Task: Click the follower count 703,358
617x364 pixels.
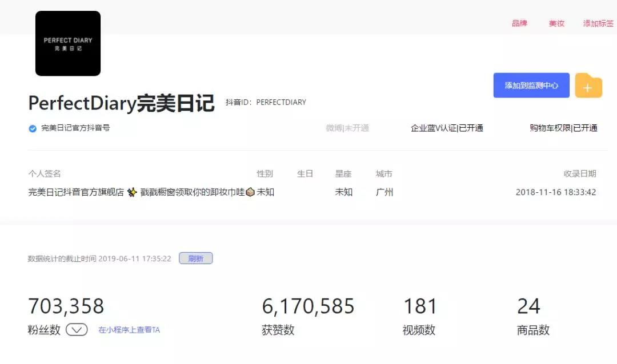Action: (66, 306)
